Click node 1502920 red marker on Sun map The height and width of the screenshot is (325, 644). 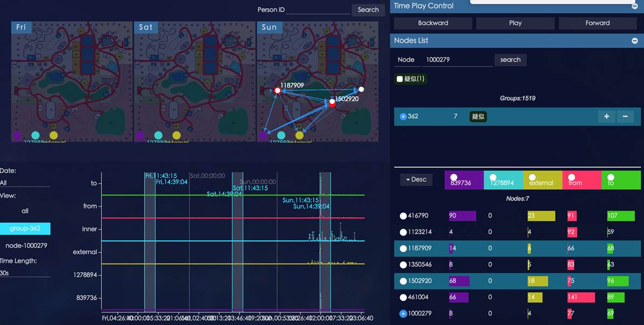[332, 103]
